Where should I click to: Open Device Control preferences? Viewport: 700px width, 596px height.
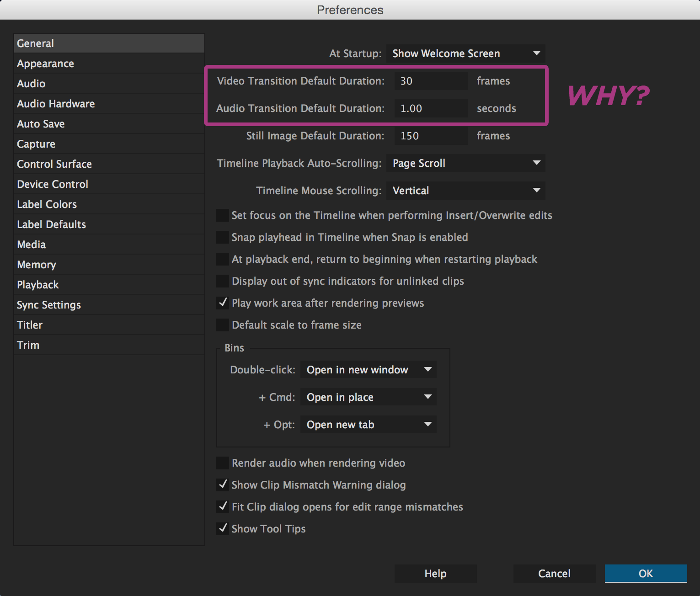[109, 184]
